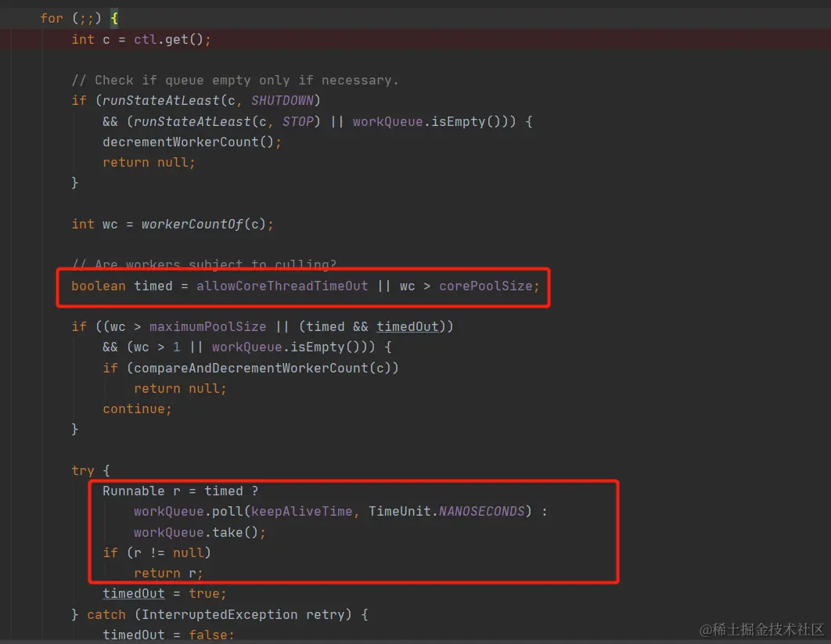831x644 pixels.
Task: Click 'Runnable r = timed ?' line
Action: pos(180,491)
